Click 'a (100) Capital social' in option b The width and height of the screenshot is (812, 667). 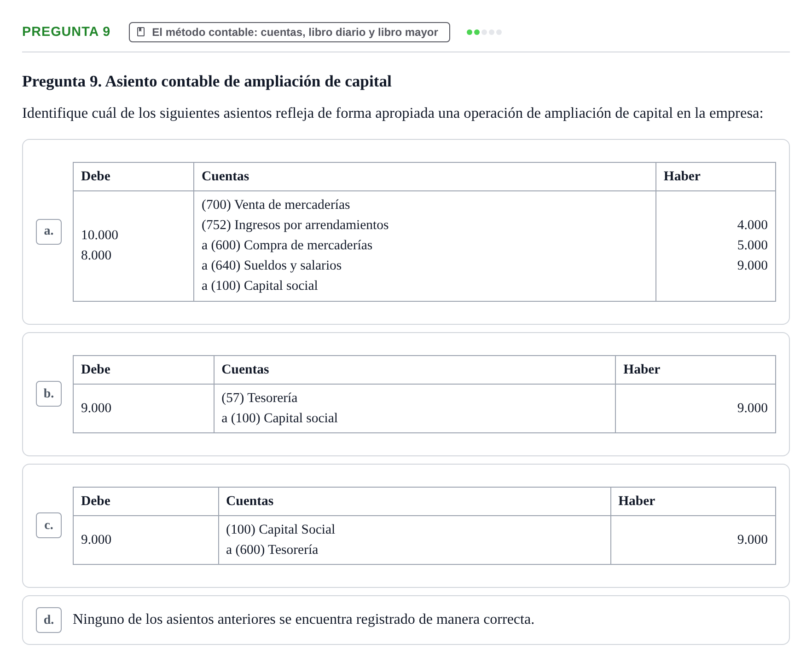[279, 418]
